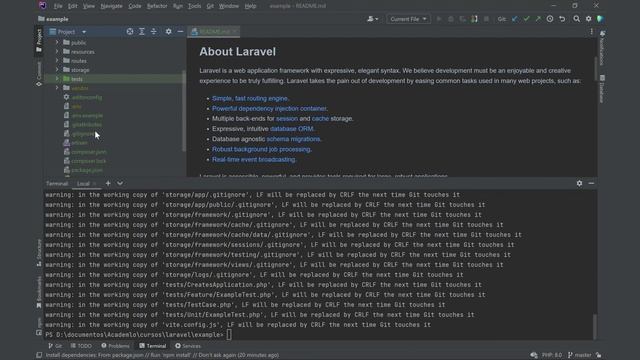Add a new terminal session tab
Screen dimensions: 640x360
(x=108, y=183)
